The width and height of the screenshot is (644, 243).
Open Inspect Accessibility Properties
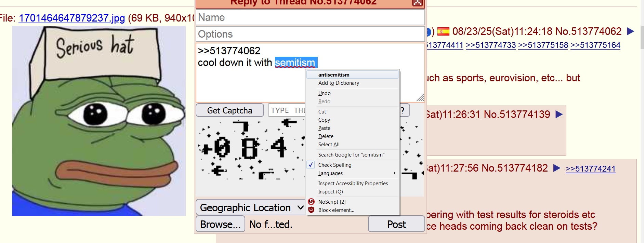tap(352, 184)
